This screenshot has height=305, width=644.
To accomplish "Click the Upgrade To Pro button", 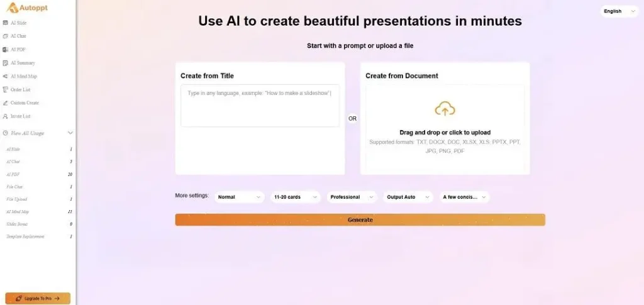I will [38, 299].
